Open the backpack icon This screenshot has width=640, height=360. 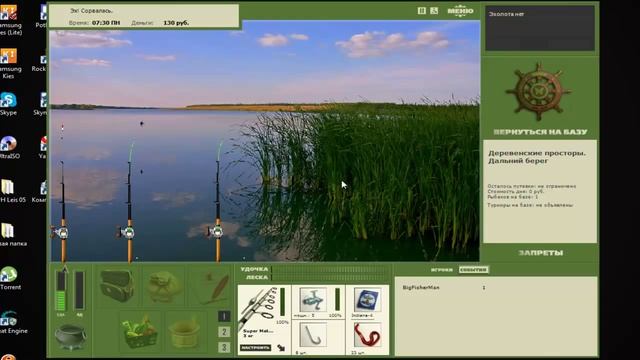163,287
